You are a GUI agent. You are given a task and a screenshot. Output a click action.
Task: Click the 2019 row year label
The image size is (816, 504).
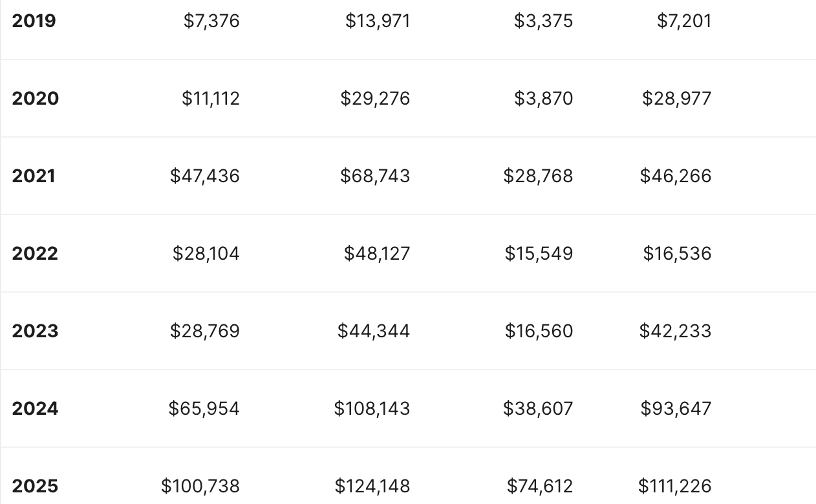click(x=34, y=21)
